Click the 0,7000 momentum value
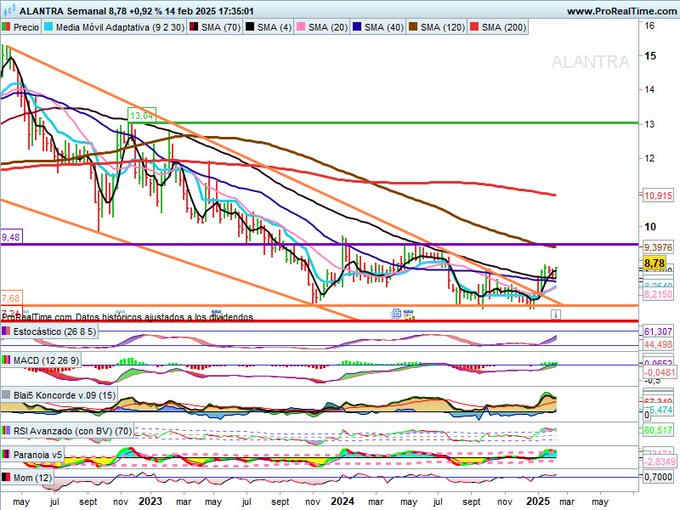 click(x=658, y=477)
